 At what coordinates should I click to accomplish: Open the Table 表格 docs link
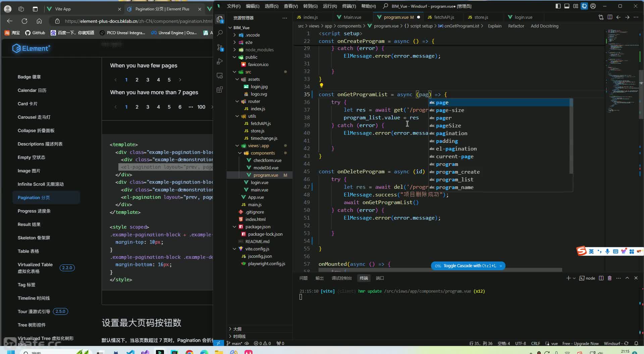pyautogui.click(x=28, y=251)
